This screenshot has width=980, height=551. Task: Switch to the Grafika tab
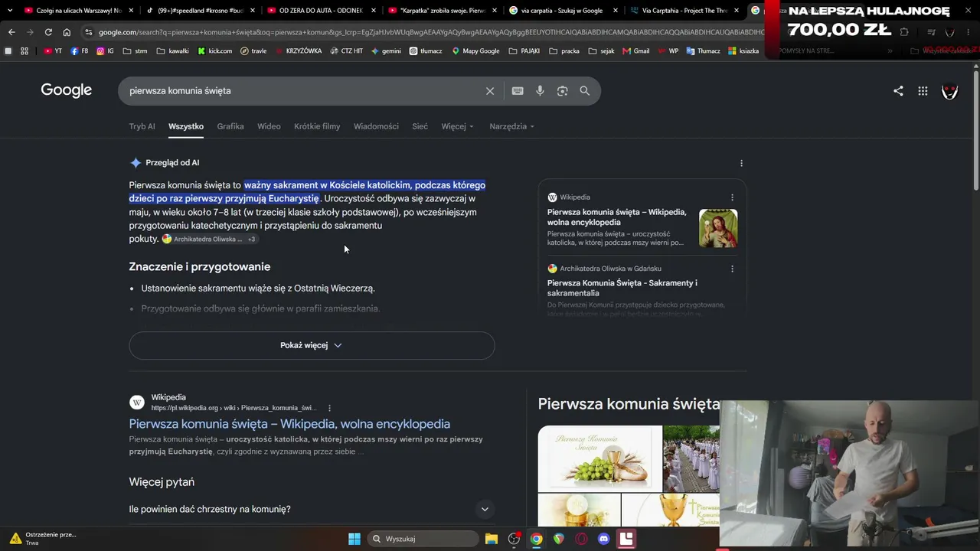pyautogui.click(x=230, y=126)
